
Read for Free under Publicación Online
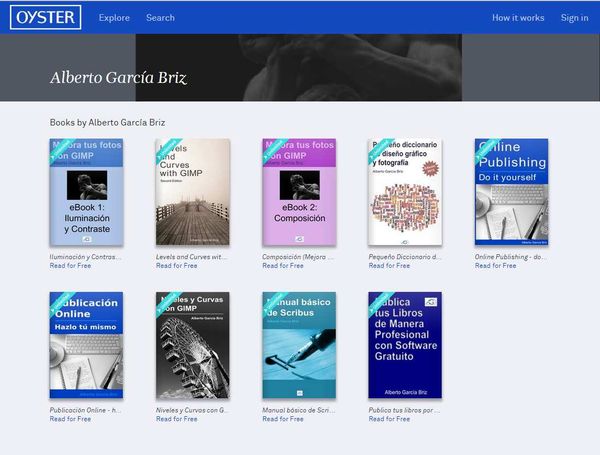coord(70,419)
